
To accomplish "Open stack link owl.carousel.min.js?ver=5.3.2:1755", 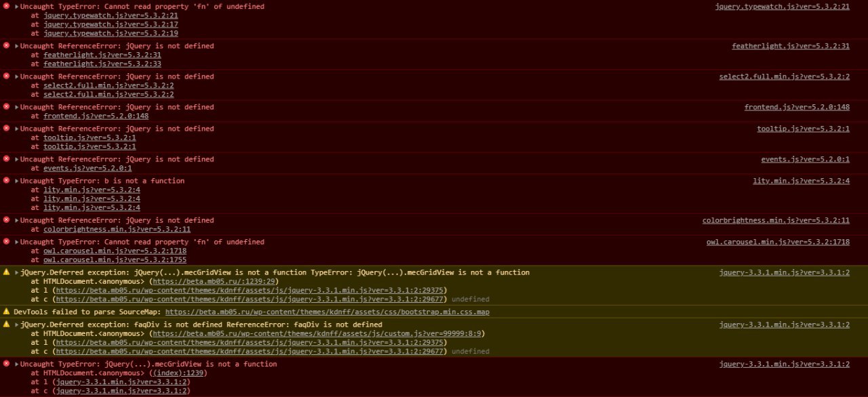I will click(x=115, y=259).
